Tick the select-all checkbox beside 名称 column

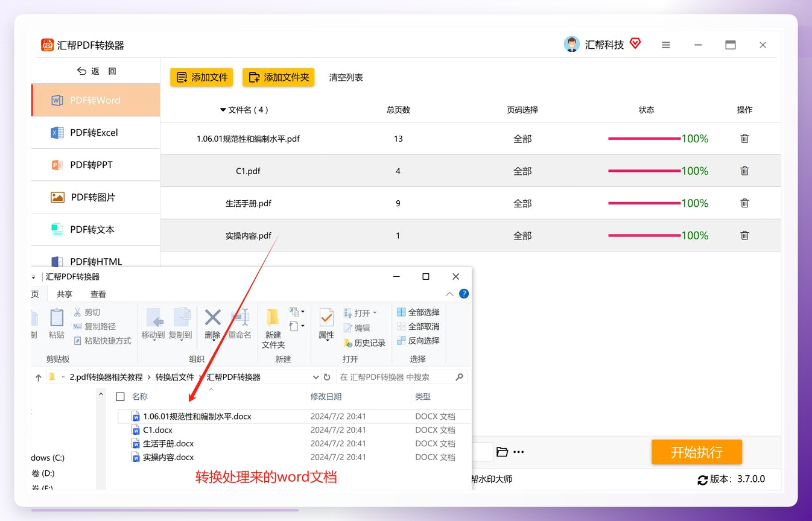click(120, 397)
